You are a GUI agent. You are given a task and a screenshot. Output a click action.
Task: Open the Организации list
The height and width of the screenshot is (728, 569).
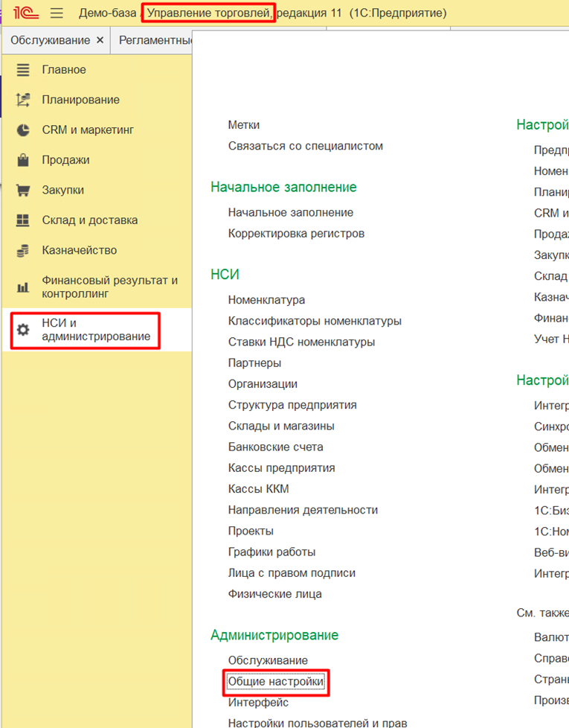click(x=263, y=384)
